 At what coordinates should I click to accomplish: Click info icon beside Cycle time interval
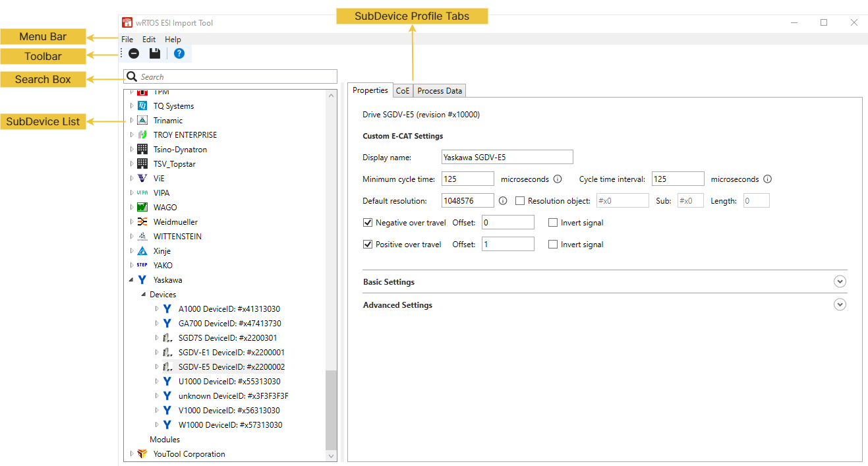tap(767, 179)
